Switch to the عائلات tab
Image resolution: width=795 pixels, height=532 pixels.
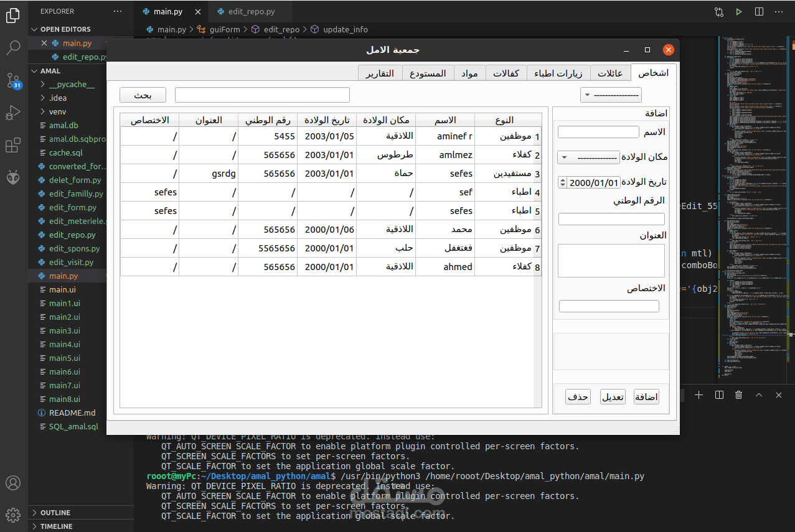pyautogui.click(x=610, y=73)
